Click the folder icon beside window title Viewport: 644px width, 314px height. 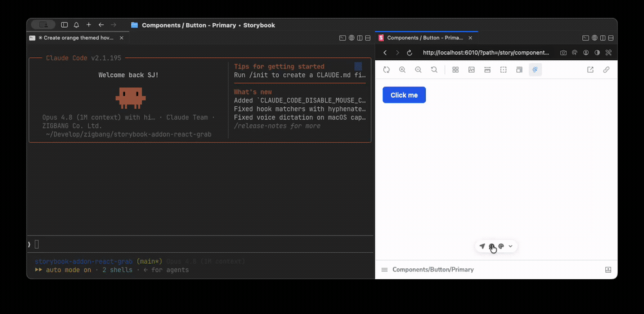pos(135,25)
